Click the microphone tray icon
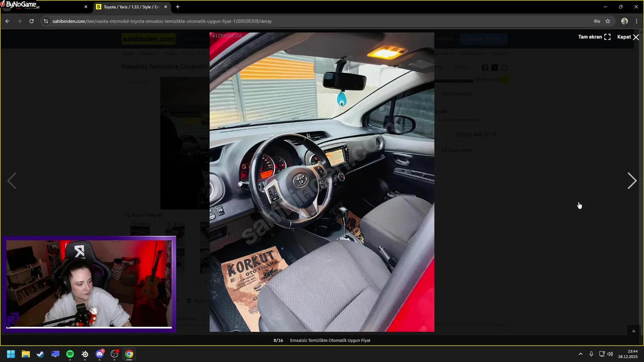Screen dimensions: 644x362 point(591,354)
